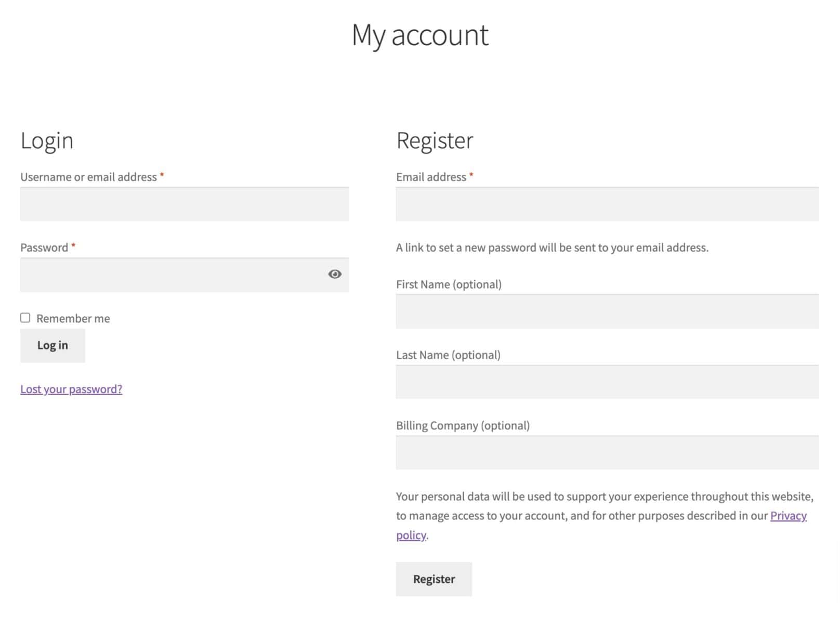The image size is (840, 624).
Task: Click the My account page heading
Action: pyautogui.click(x=420, y=35)
